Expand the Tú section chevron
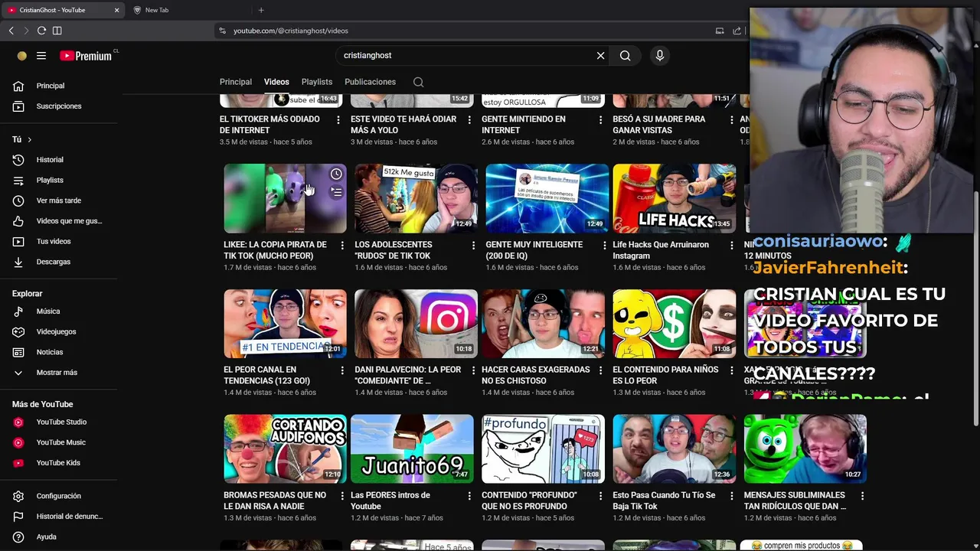 (x=29, y=139)
